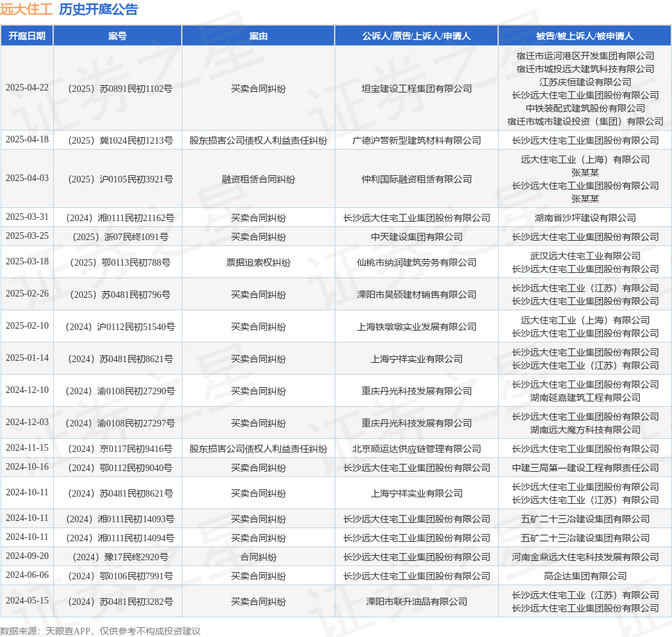Click defendant 中铁装配式建筑股份有限公司
Screen dimensions: 672x637
point(585,108)
